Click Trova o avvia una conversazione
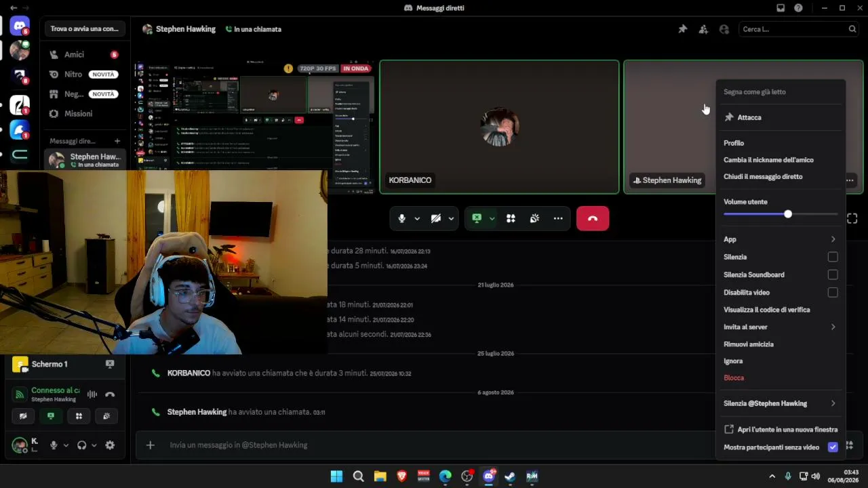The height and width of the screenshot is (488, 868). click(x=84, y=28)
